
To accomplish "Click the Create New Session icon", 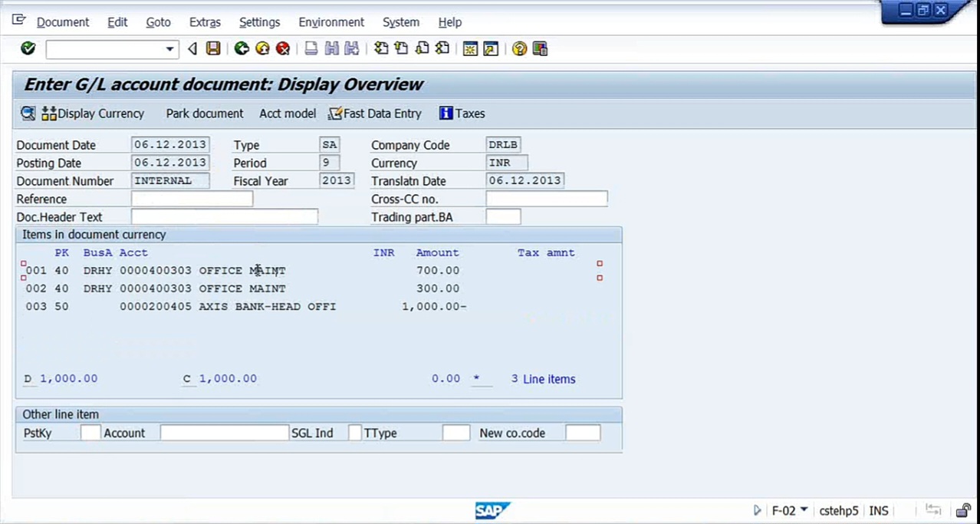I will [x=470, y=49].
